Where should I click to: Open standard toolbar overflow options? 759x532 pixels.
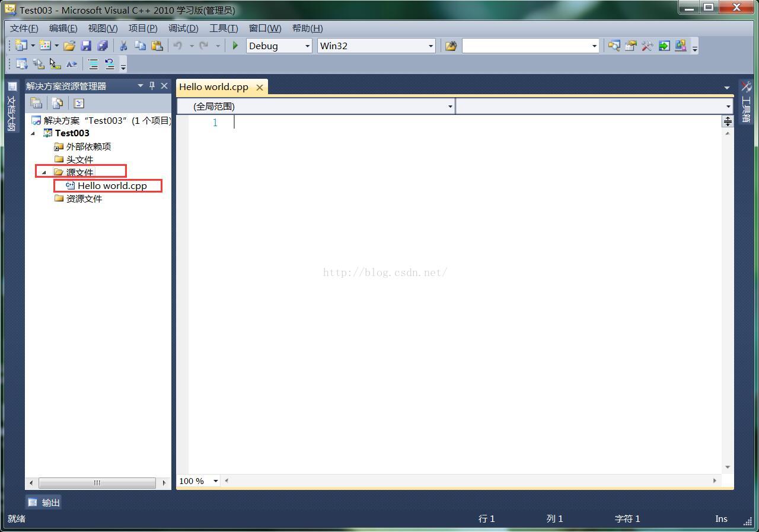click(695, 47)
